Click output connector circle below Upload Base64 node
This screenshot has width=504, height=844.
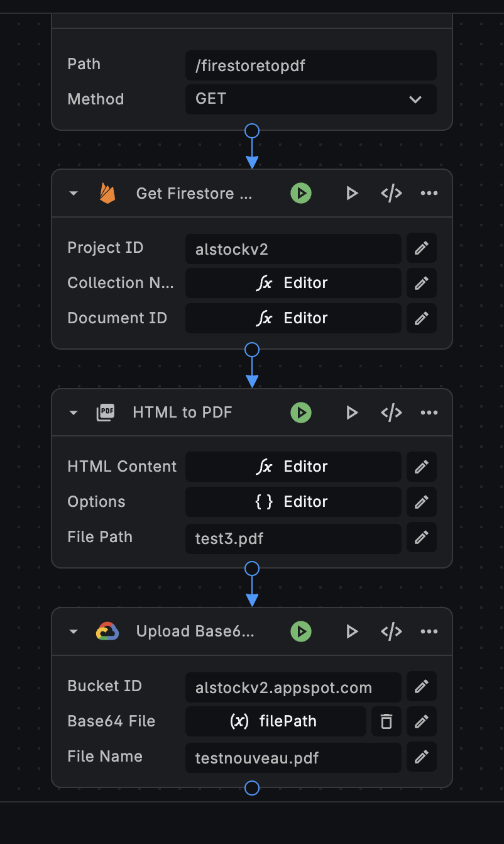[x=251, y=787]
